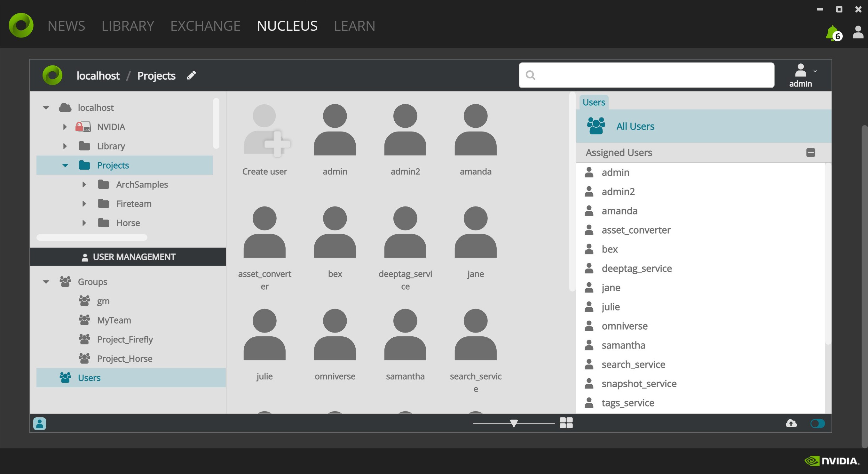868x474 pixels.
Task: Select the Project_Horse group
Action: [x=124, y=358]
